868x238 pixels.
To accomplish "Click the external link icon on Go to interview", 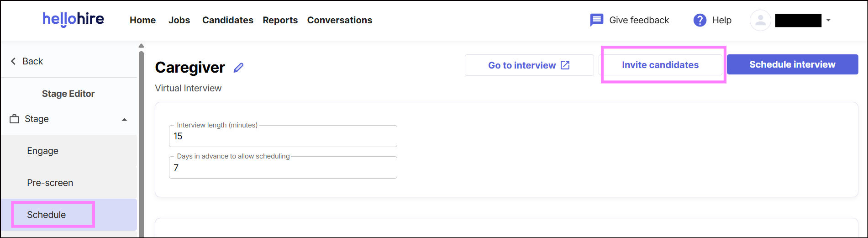I will pyautogui.click(x=565, y=65).
